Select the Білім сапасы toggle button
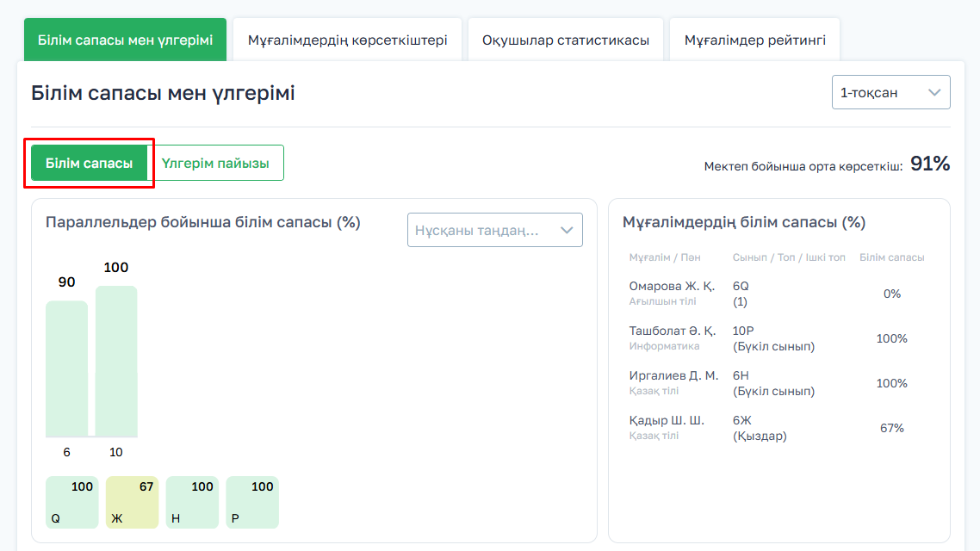 pyautogui.click(x=90, y=163)
